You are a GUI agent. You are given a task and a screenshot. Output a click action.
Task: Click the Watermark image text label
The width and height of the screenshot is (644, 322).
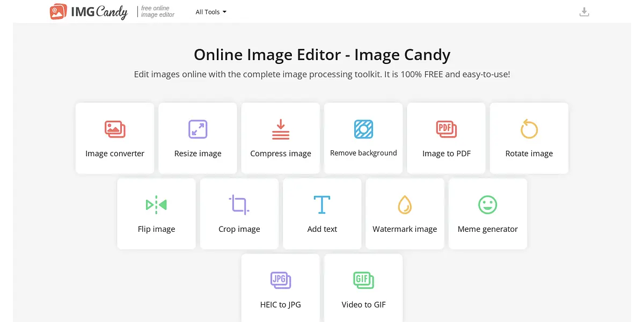(x=405, y=229)
